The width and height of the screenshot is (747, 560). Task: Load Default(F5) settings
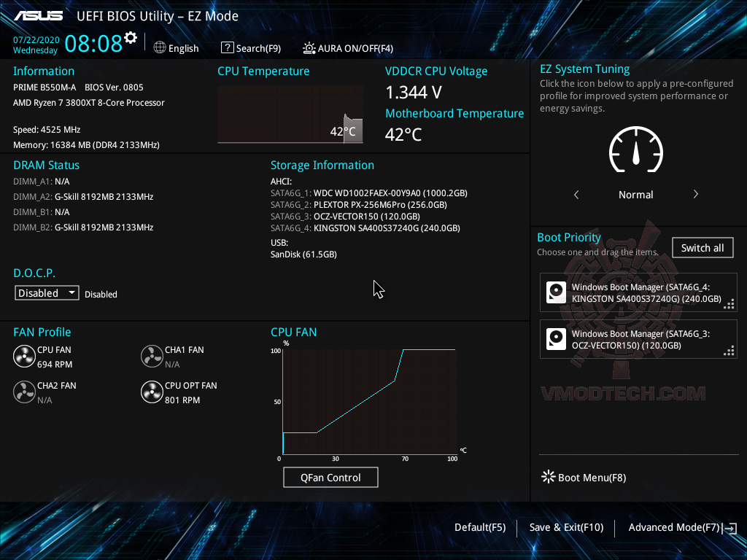tap(480, 527)
